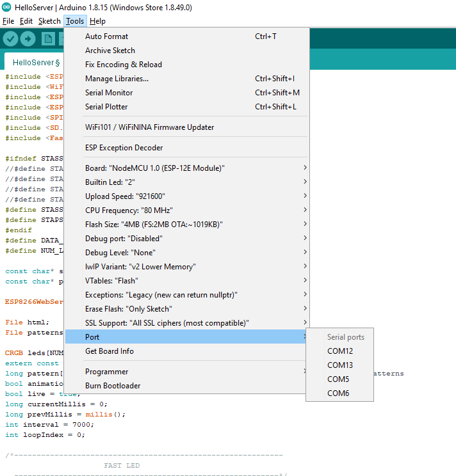
Task: Close the Tools menu
Action: [x=75, y=21]
